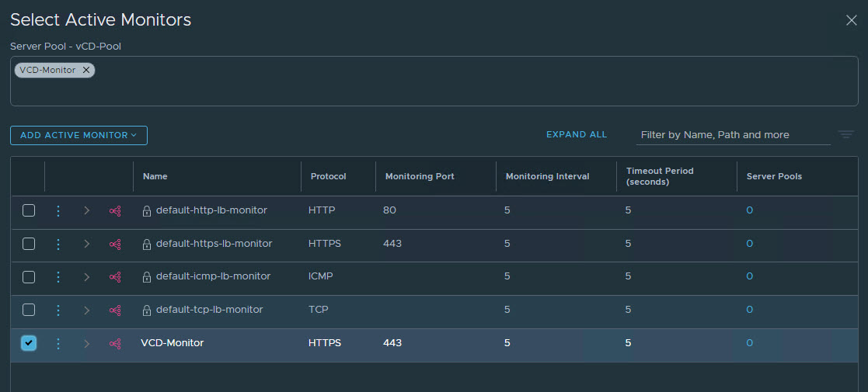Open kebab menu for VCD-Monitor row
868x392 pixels.
[58, 343]
